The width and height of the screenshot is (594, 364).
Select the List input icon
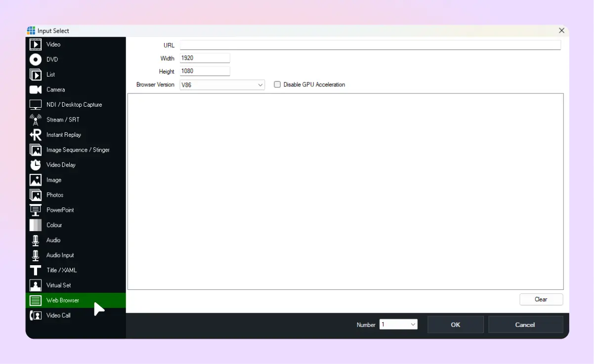[36, 75]
